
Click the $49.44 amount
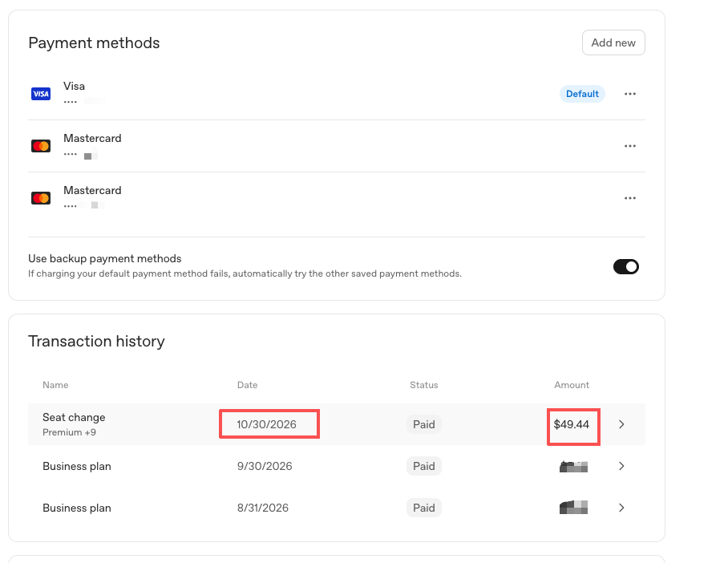pyautogui.click(x=572, y=424)
